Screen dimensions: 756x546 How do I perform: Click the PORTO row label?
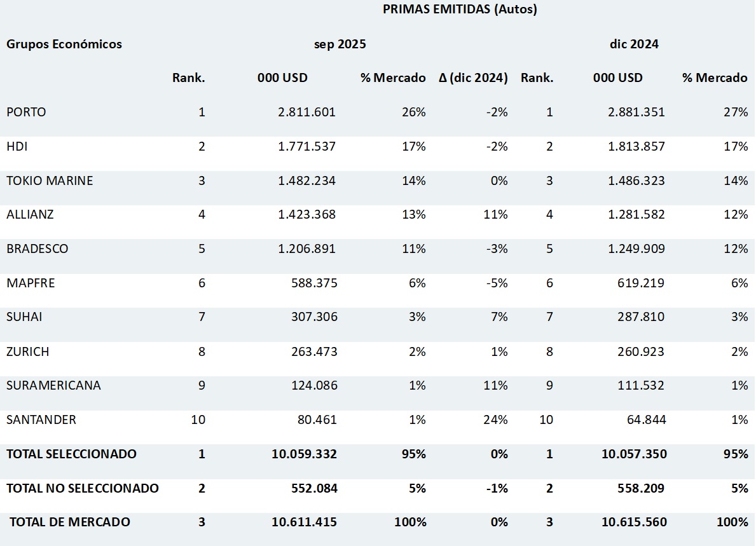click(x=27, y=113)
